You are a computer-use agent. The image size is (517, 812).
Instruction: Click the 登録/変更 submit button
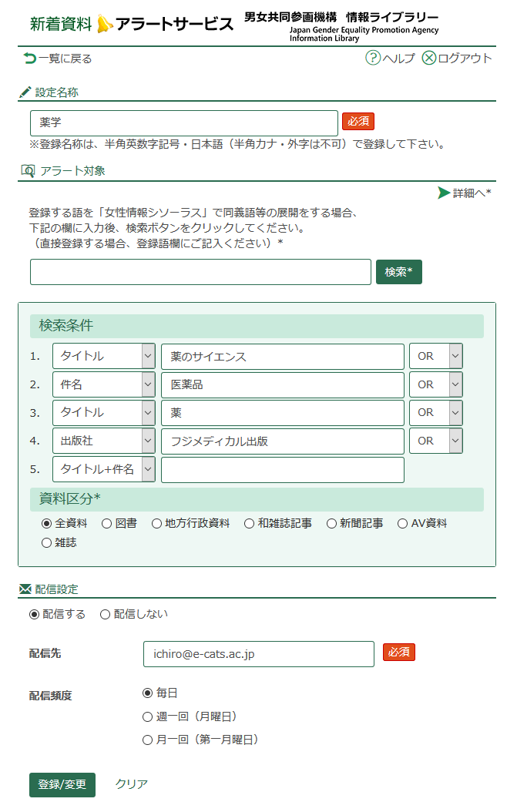tap(62, 784)
